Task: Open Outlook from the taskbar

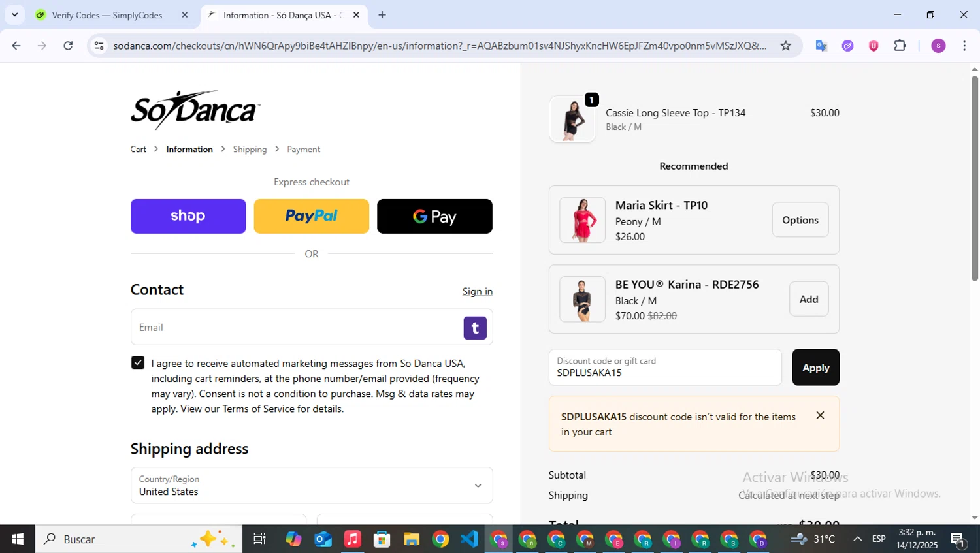Action: pyautogui.click(x=323, y=539)
